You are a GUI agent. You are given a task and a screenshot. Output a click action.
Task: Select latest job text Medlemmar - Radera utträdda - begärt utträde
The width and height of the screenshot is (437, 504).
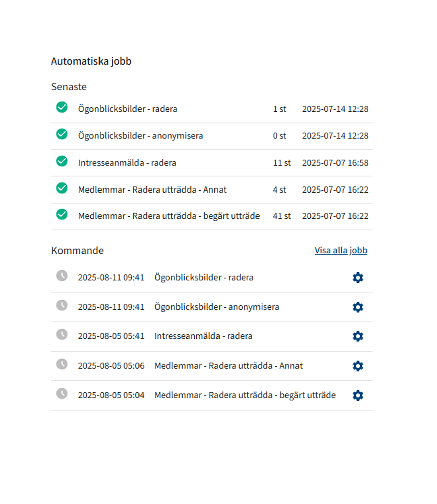point(169,216)
